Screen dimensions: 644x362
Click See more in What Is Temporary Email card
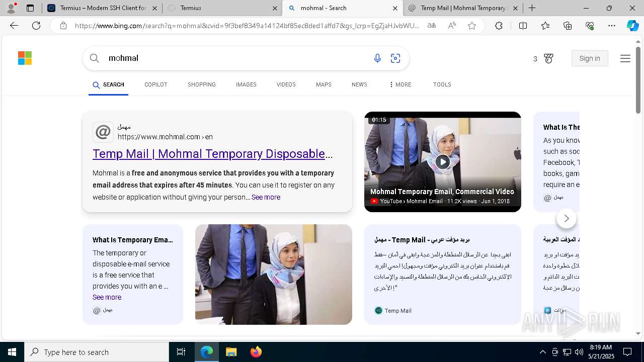click(107, 297)
